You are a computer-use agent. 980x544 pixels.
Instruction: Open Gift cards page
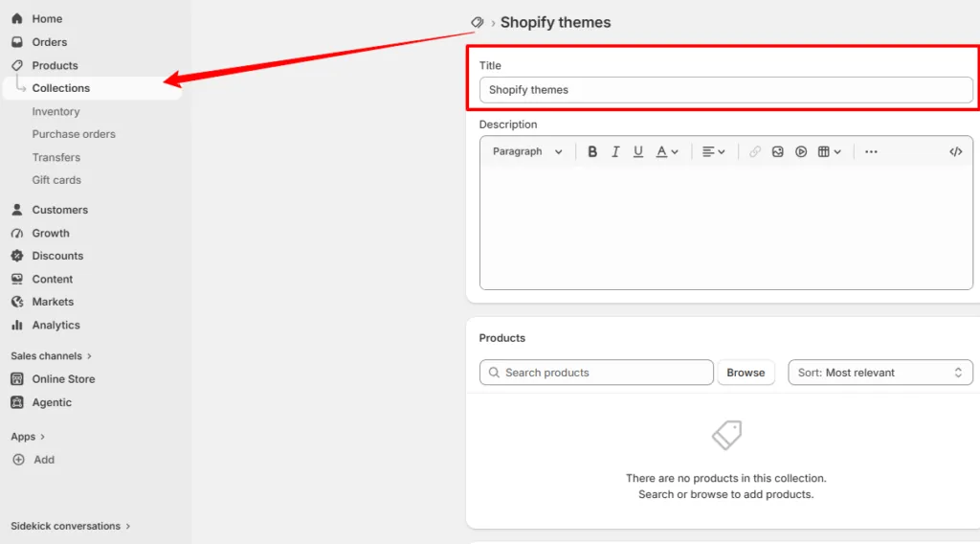point(56,180)
